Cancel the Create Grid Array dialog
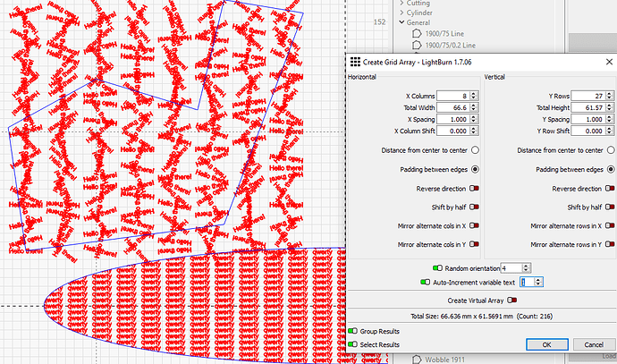Viewport: 617px width, 364px height. point(594,344)
